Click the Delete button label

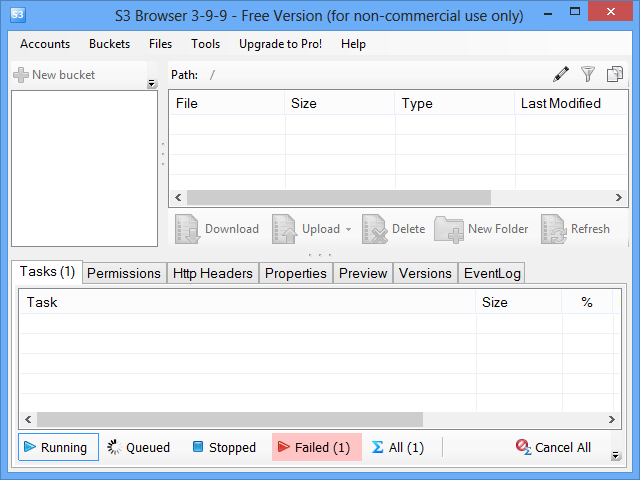coord(409,229)
